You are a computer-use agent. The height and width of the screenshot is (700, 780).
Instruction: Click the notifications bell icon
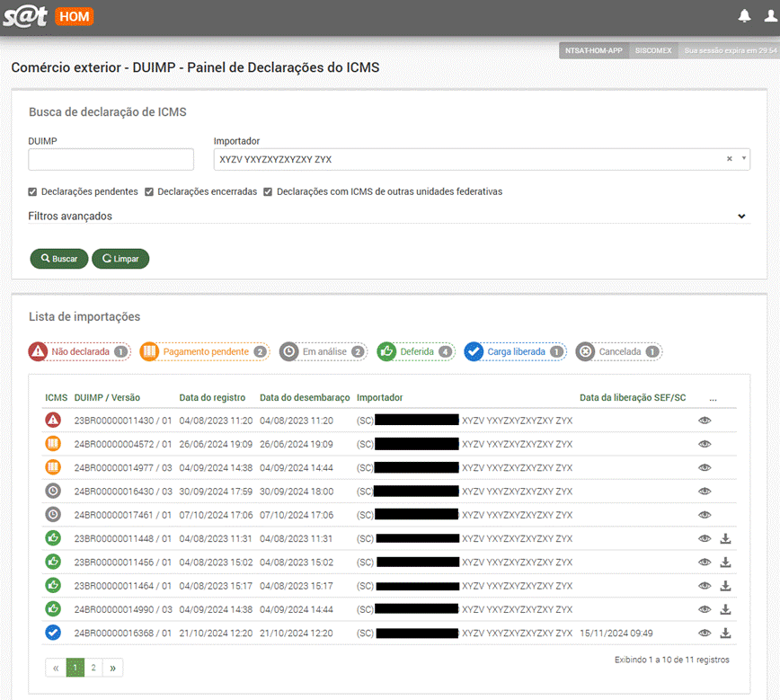[x=744, y=16]
